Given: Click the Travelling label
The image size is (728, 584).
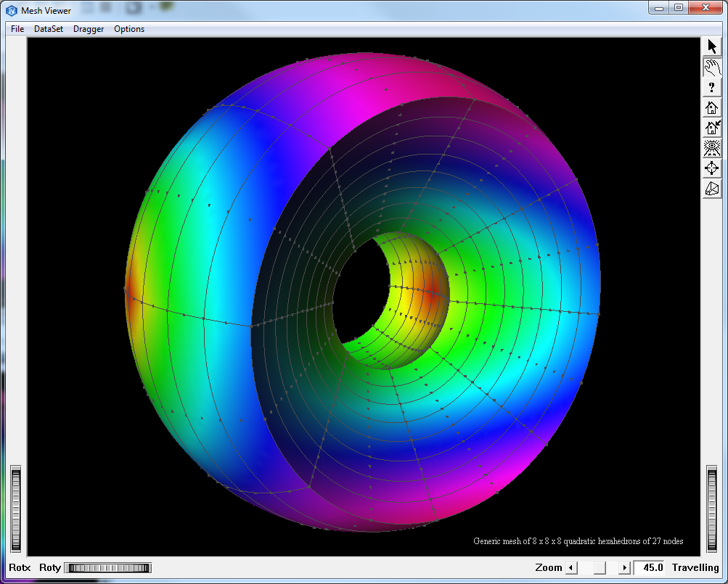Looking at the screenshot, I should [695, 568].
